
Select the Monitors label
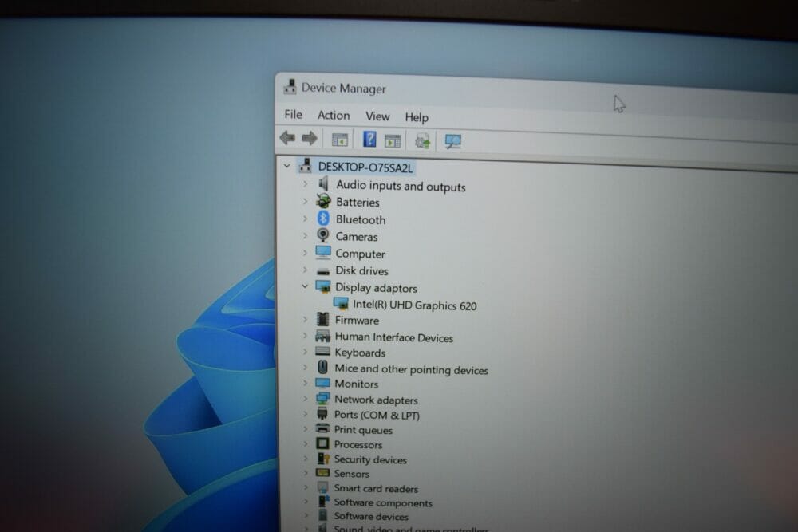356,384
